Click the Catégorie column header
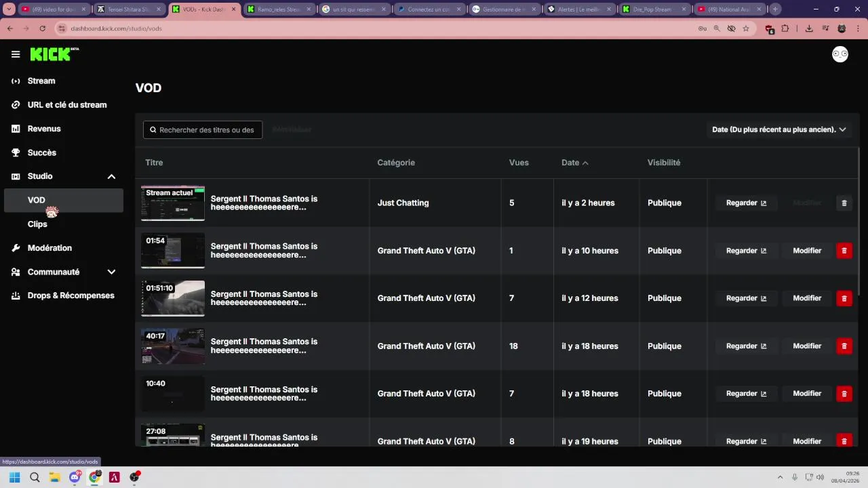Viewport: 868px width, 488px height. tap(396, 163)
